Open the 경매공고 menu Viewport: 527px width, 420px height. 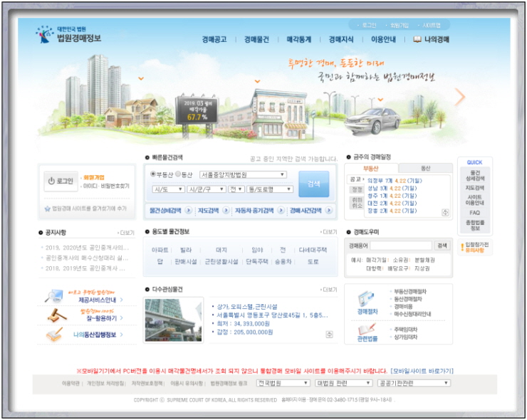pos(214,39)
